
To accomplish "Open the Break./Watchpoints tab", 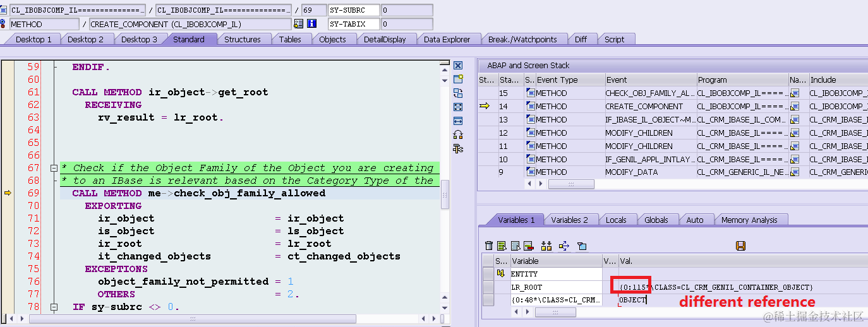I will coord(522,39).
